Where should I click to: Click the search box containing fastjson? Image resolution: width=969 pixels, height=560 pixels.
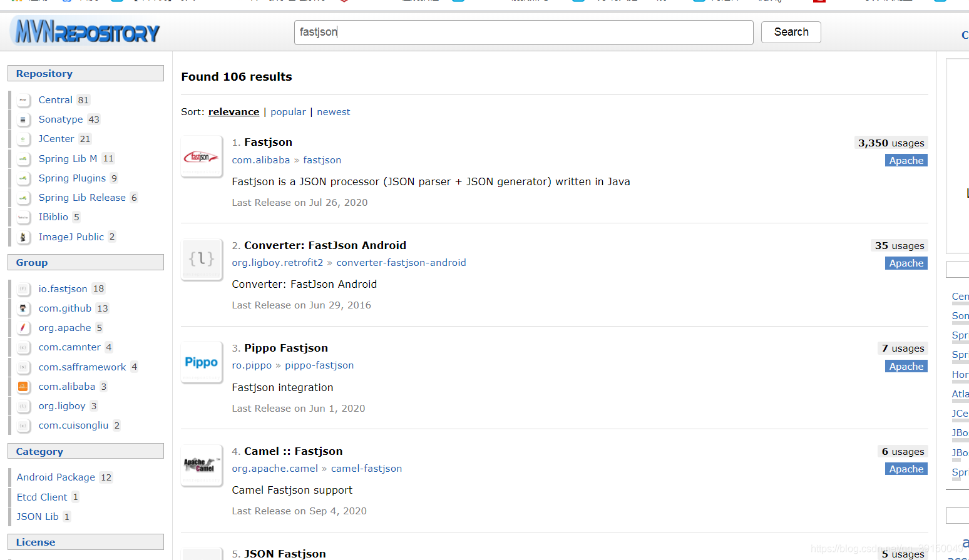[523, 33]
